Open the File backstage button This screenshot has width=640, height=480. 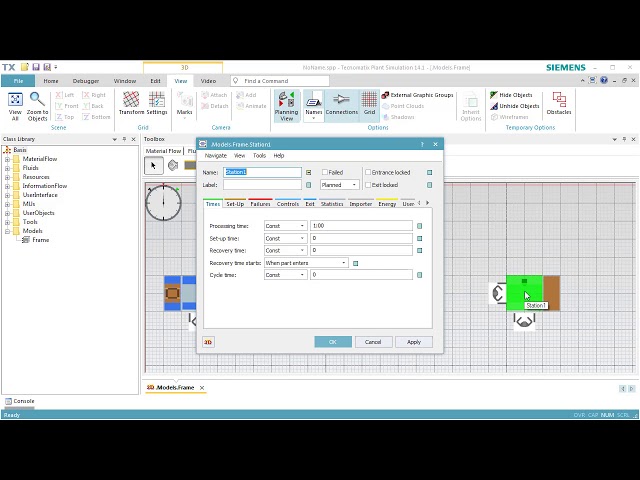click(x=18, y=81)
